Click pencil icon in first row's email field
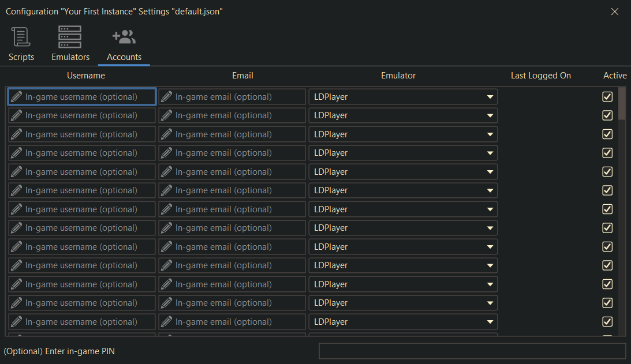The width and height of the screenshot is (631, 364). click(167, 96)
